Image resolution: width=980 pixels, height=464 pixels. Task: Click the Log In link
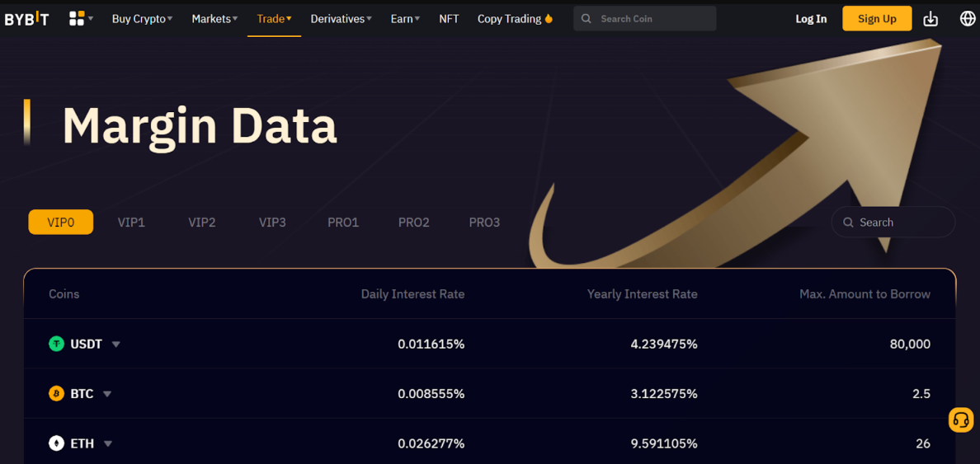click(811, 19)
